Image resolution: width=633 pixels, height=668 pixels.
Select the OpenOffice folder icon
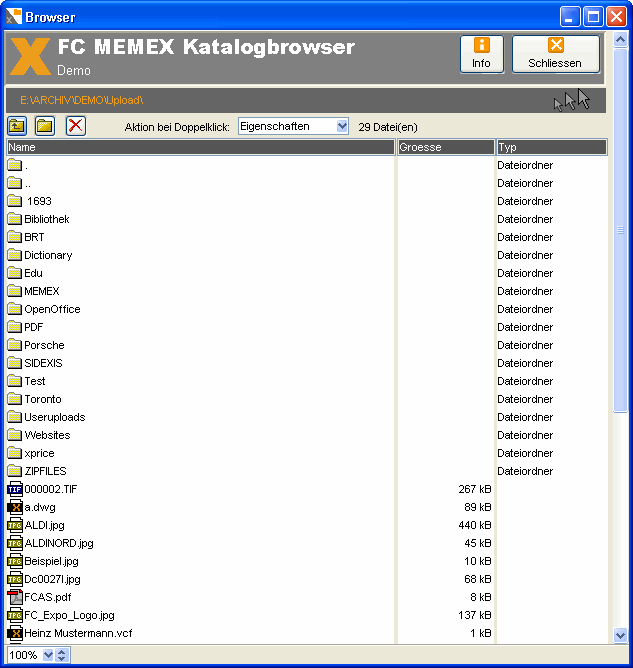click(14, 308)
